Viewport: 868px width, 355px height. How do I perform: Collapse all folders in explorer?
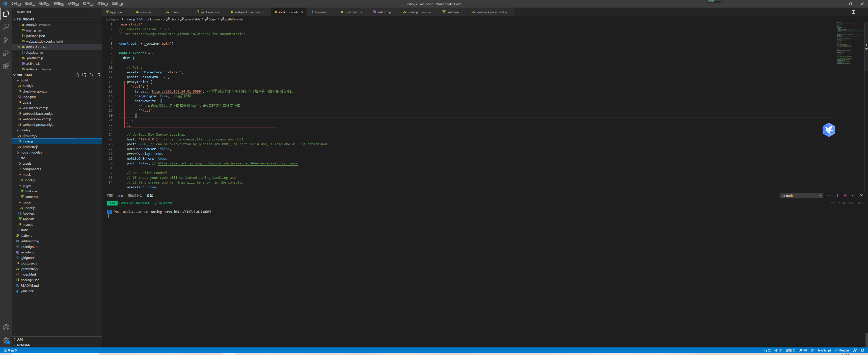98,75
